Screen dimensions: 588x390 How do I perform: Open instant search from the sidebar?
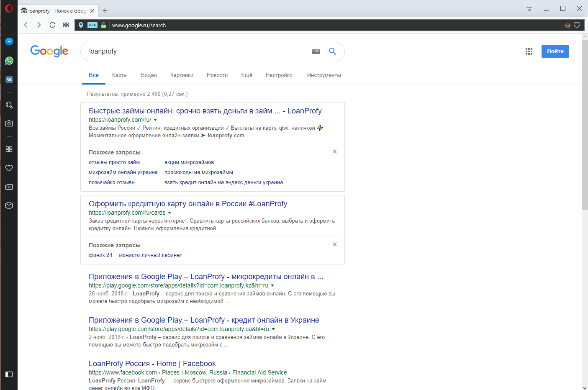pyautogui.click(x=9, y=105)
